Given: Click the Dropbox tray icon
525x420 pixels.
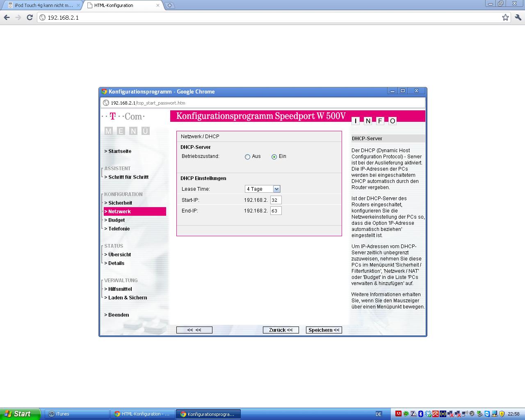Looking at the screenshot, I should coord(428,414).
